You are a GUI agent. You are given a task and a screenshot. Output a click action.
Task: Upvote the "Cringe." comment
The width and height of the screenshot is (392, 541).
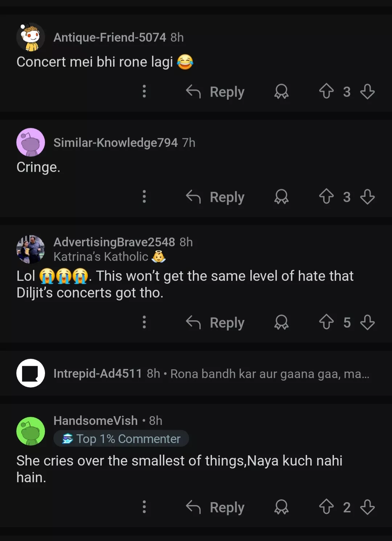(326, 197)
